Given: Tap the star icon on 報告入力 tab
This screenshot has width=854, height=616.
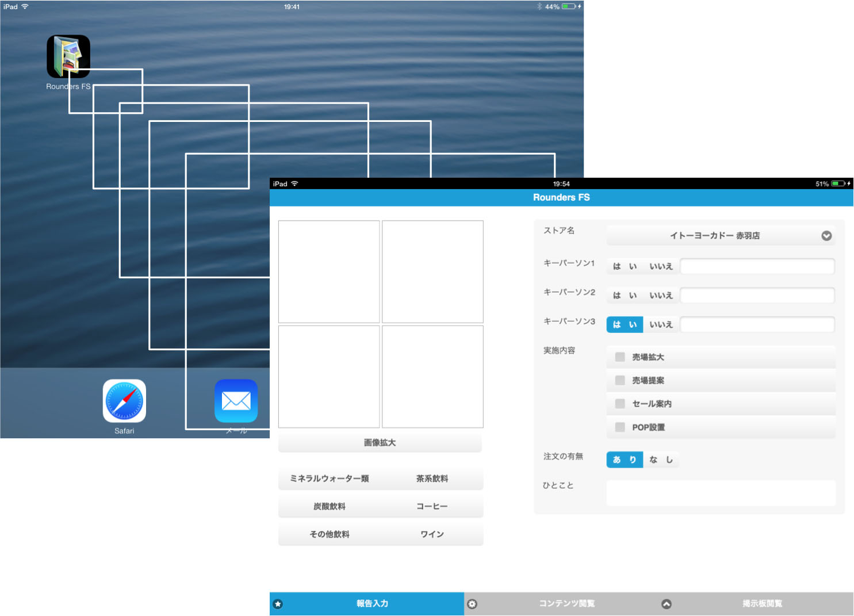Looking at the screenshot, I should 278,604.
